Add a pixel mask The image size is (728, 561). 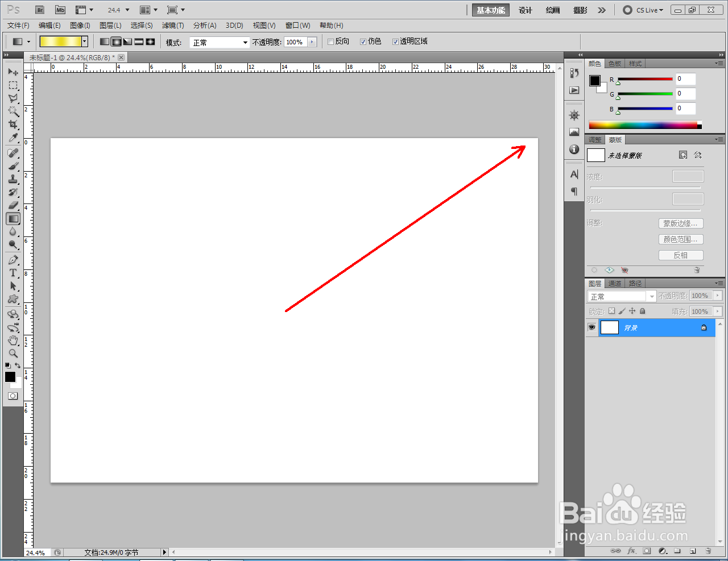[x=683, y=155]
